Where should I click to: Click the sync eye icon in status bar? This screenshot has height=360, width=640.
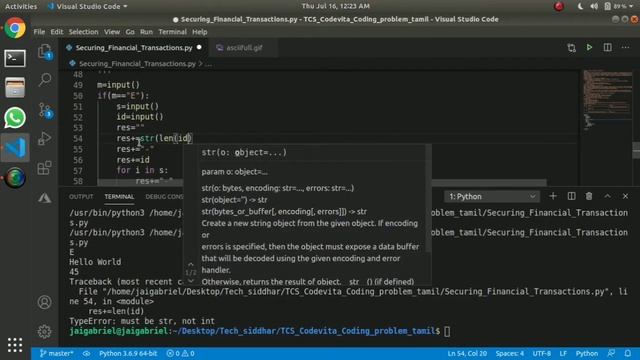(x=86, y=353)
